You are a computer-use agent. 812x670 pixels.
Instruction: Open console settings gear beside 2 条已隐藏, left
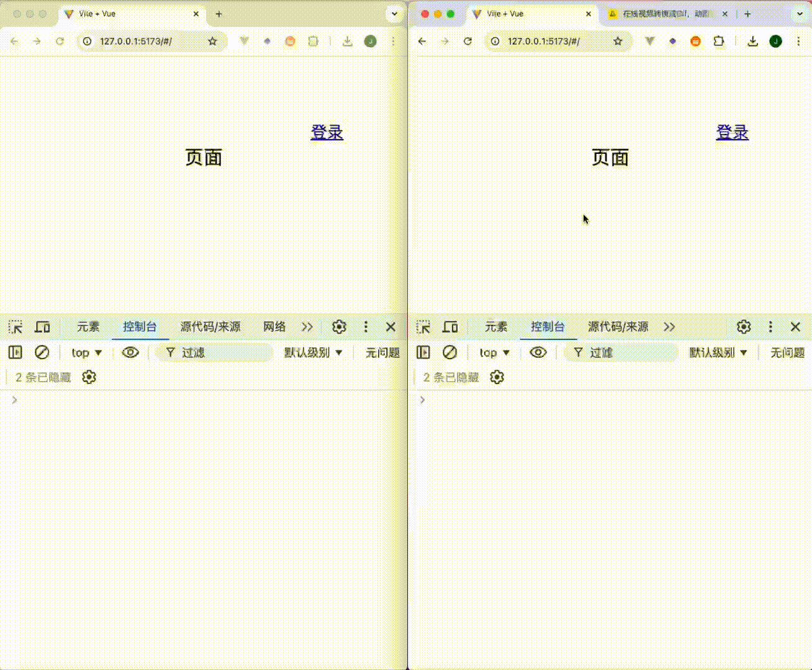pos(89,377)
